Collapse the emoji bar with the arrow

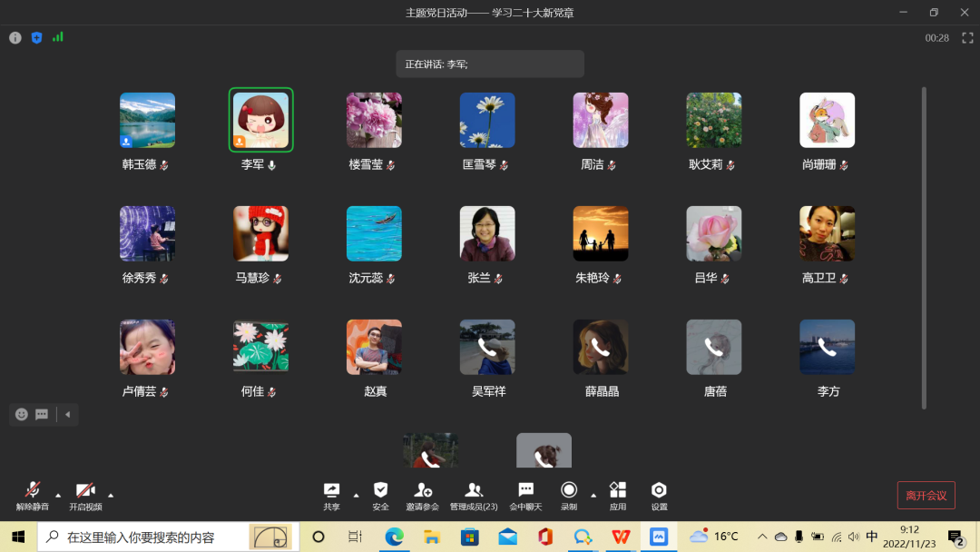pyautogui.click(x=66, y=415)
